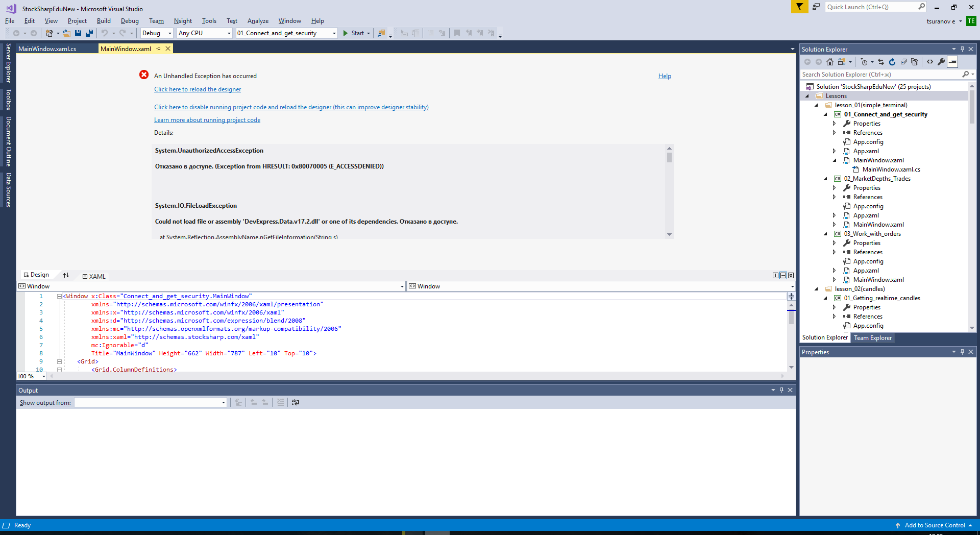Click the Toggle Word Wrap icon in Output

[x=295, y=402]
